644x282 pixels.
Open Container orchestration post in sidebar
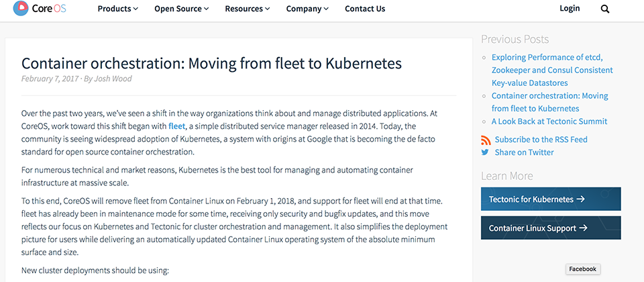point(550,102)
